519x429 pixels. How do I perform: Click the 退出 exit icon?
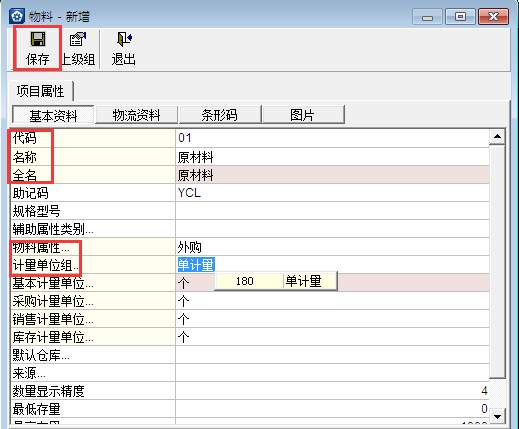(124, 40)
